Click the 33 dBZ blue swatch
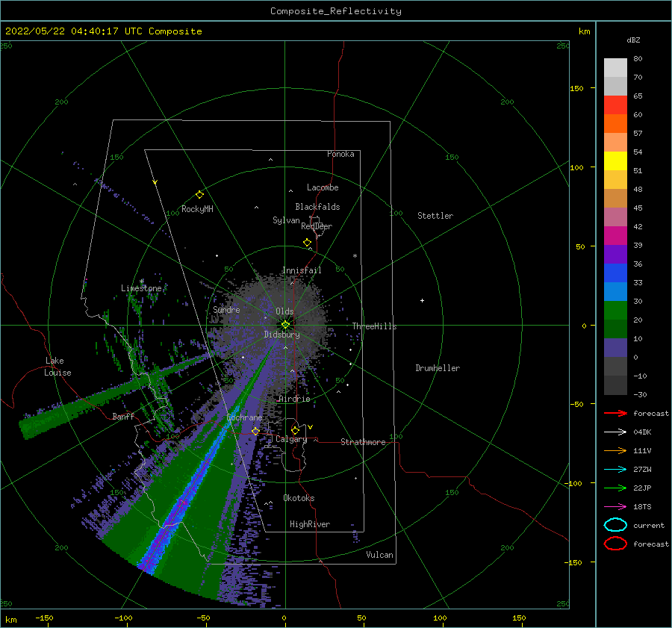The height and width of the screenshot is (628, 672). point(615,273)
